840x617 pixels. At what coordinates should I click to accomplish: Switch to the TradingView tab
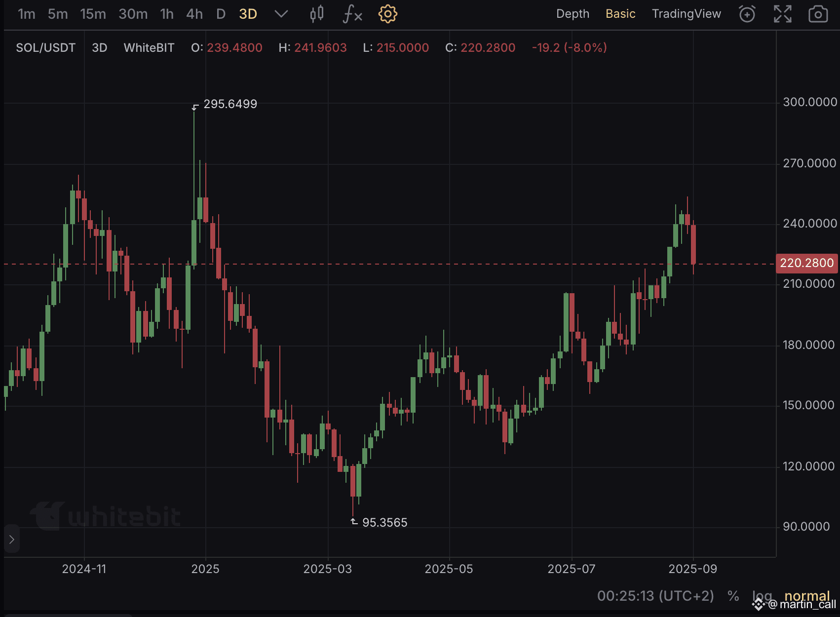pyautogui.click(x=686, y=14)
